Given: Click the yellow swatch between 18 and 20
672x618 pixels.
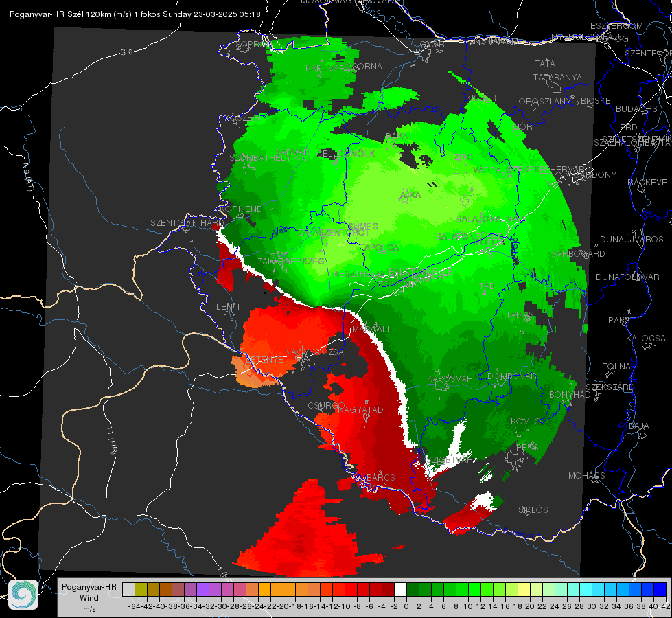Looking at the screenshot, I should (x=524, y=589).
